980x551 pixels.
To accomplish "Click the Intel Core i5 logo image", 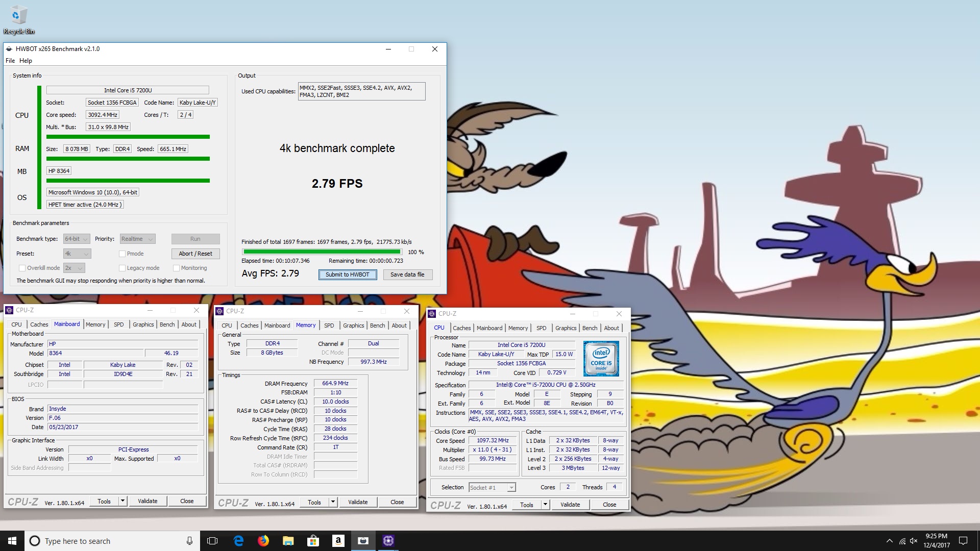I will tap(601, 359).
